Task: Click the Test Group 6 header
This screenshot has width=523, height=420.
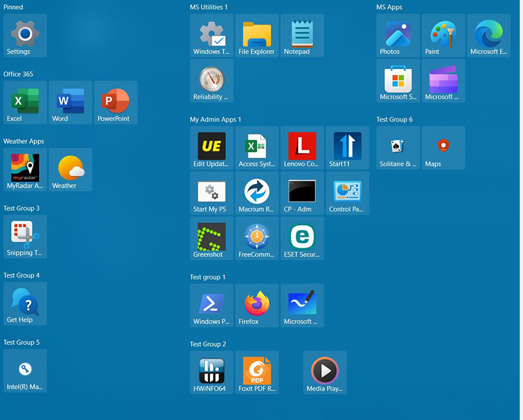Action: click(x=394, y=120)
